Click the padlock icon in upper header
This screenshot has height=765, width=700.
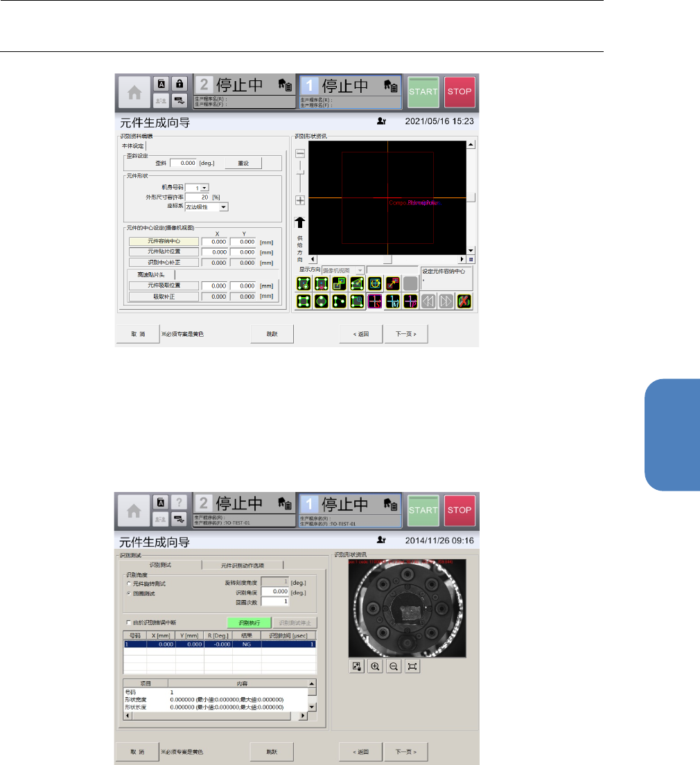(180, 83)
